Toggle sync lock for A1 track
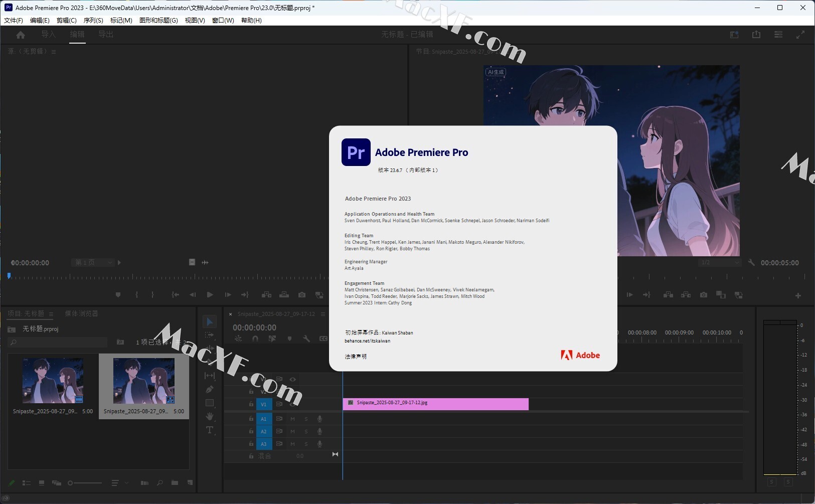 tap(279, 418)
